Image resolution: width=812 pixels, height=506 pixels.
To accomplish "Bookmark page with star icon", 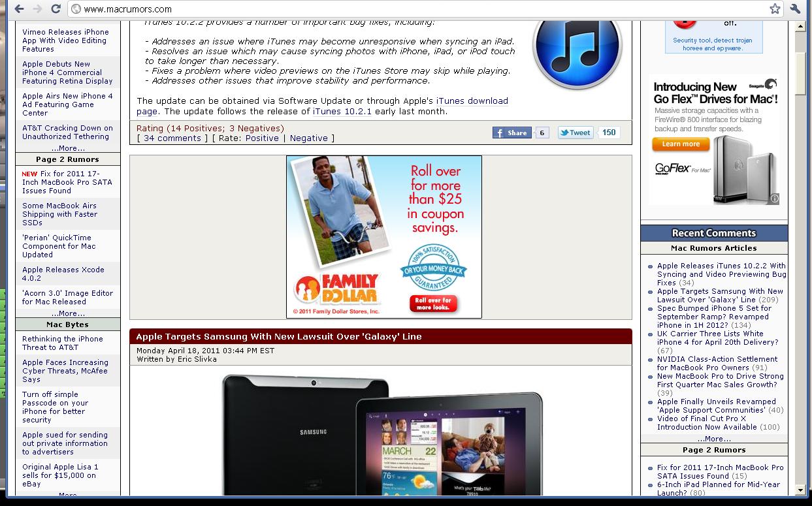I will 775,9.
